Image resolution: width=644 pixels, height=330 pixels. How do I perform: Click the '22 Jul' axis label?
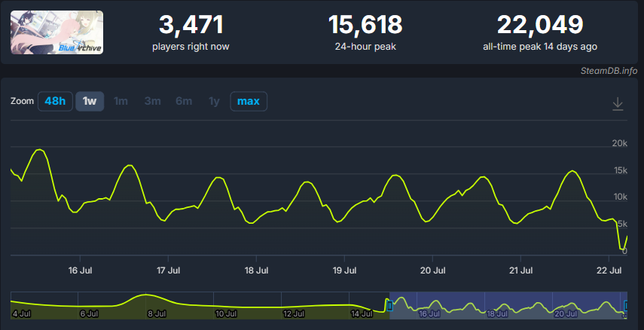609,270
